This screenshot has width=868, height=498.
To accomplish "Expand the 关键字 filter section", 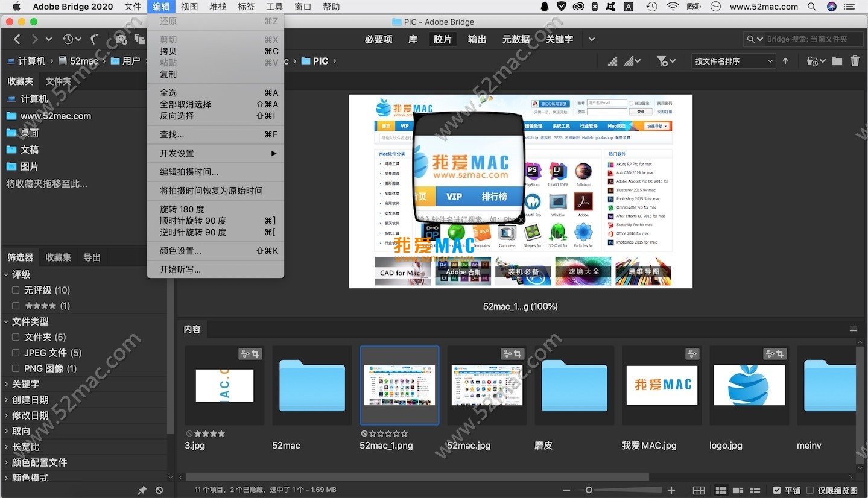I will pyautogui.click(x=7, y=384).
